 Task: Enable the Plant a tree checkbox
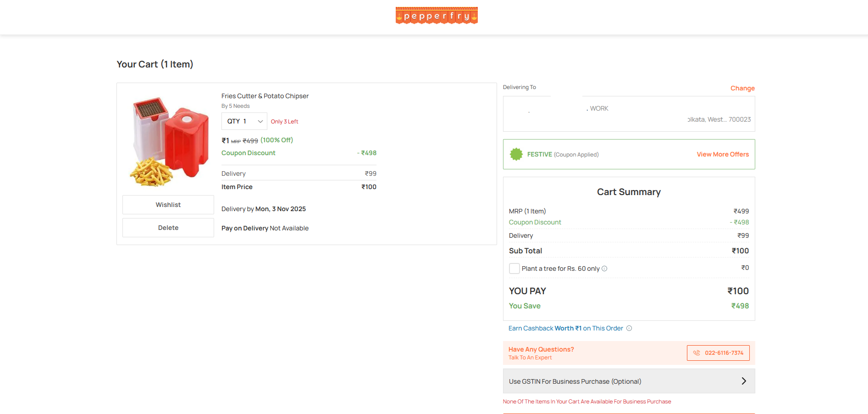click(x=514, y=269)
